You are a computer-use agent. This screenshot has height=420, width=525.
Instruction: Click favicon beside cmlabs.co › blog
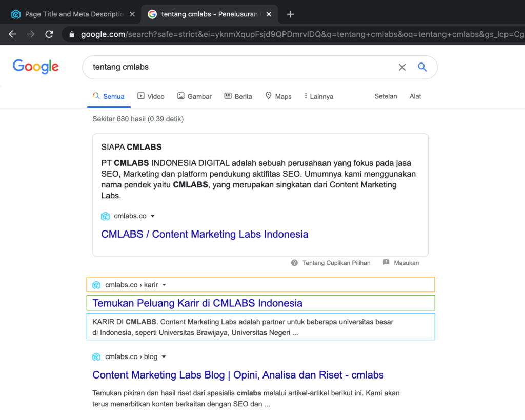click(x=96, y=357)
